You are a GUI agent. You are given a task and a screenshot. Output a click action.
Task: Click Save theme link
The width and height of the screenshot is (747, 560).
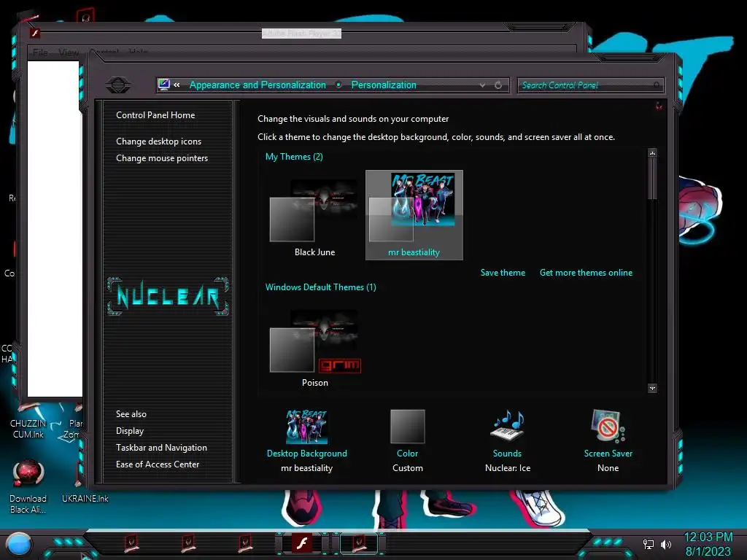pyautogui.click(x=503, y=273)
